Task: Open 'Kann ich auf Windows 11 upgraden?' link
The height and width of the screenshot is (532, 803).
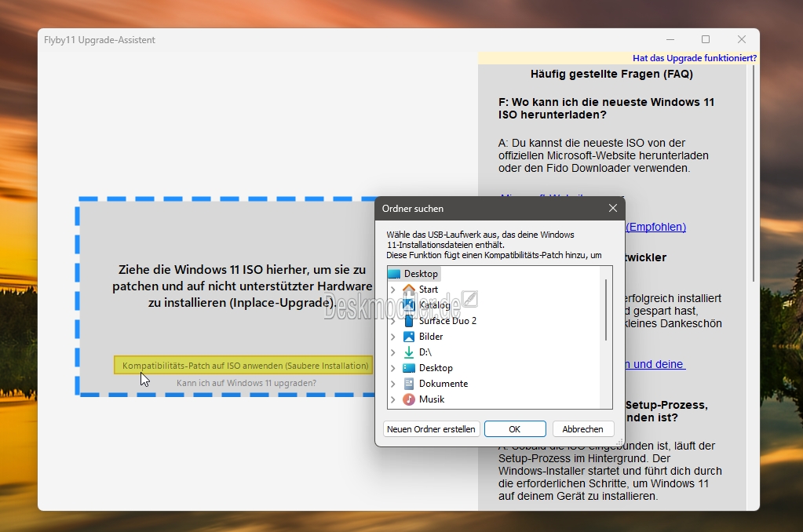Action: [246, 383]
